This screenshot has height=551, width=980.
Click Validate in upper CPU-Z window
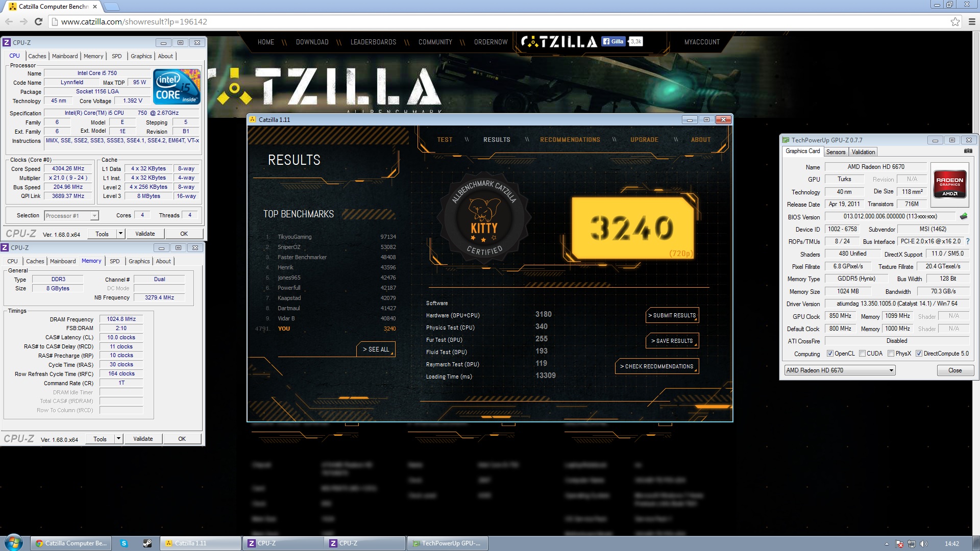tap(145, 234)
